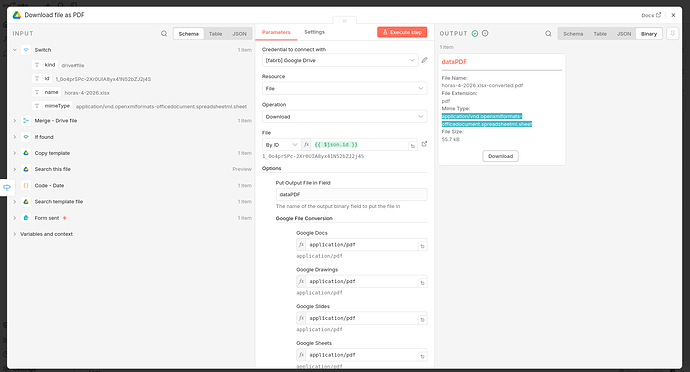Viewport: 690px width, 372px height.
Task: Click the Google Drawings field options icon
Action: click(422, 283)
